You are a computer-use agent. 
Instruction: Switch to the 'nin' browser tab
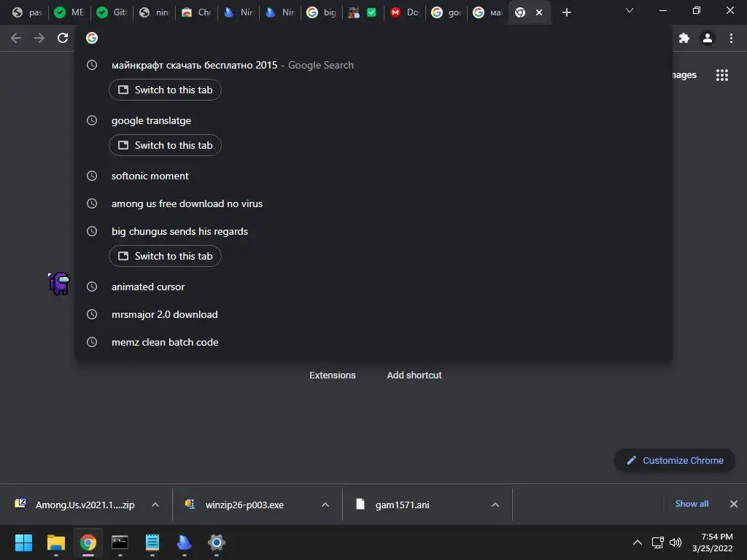pos(153,12)
